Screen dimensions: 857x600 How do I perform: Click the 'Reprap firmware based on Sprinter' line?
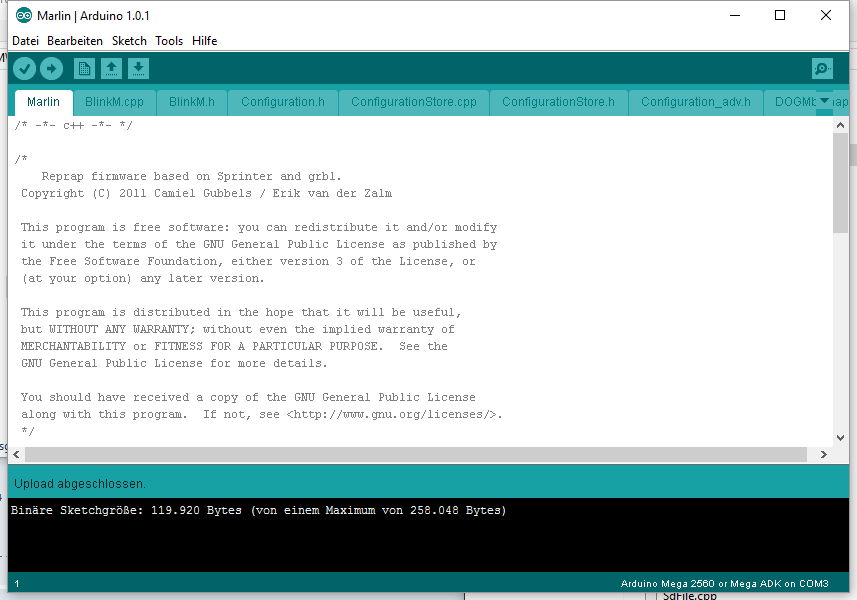191,177
